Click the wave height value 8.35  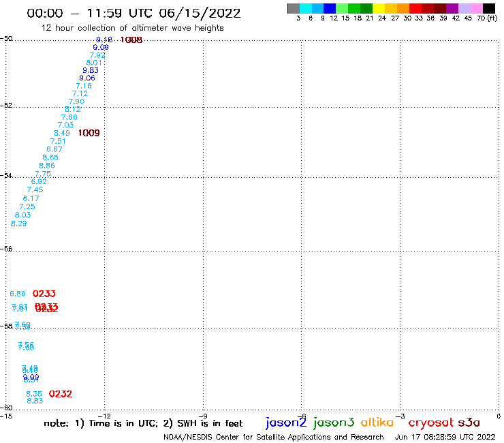pyautogui.click(x=34, y=394)
